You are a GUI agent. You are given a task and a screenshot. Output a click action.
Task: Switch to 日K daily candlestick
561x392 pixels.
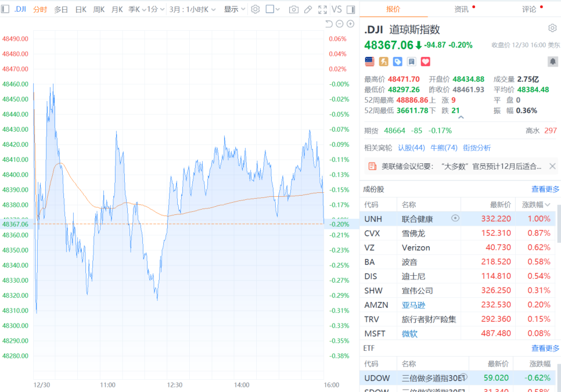point(81,9)
